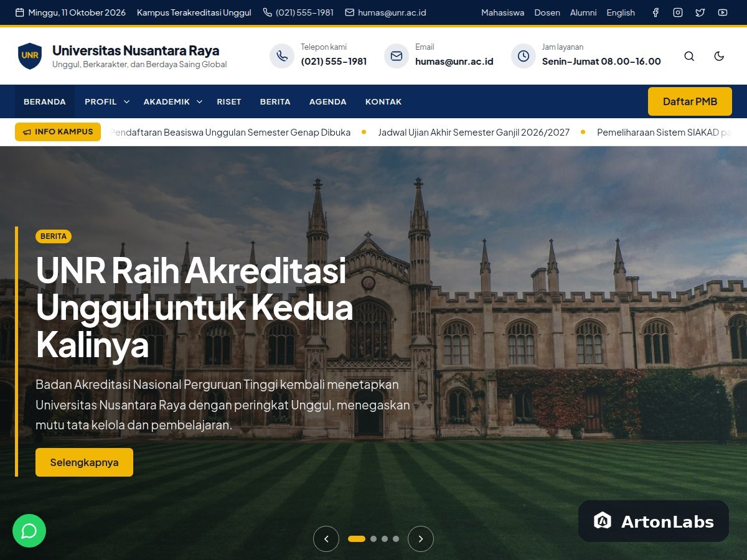Viewport: 747px width, 560px height.
Task: Open the Twitter social icon
Action: pyautogui.click(x=700, y=12)
